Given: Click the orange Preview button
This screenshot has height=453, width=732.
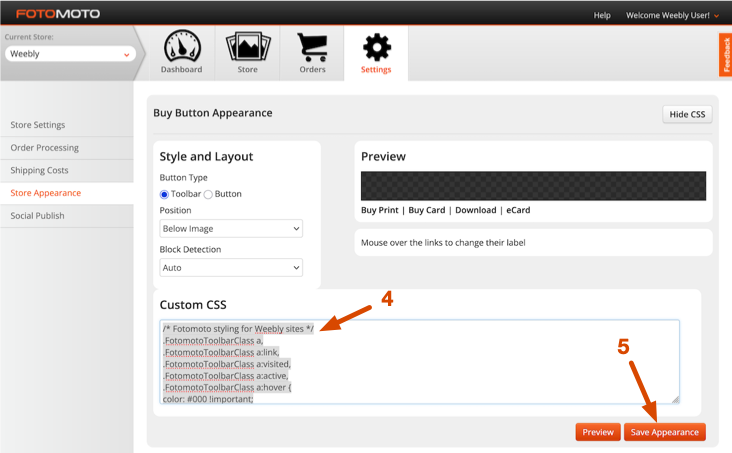Looking at the screenshot, I should point(598,432).
